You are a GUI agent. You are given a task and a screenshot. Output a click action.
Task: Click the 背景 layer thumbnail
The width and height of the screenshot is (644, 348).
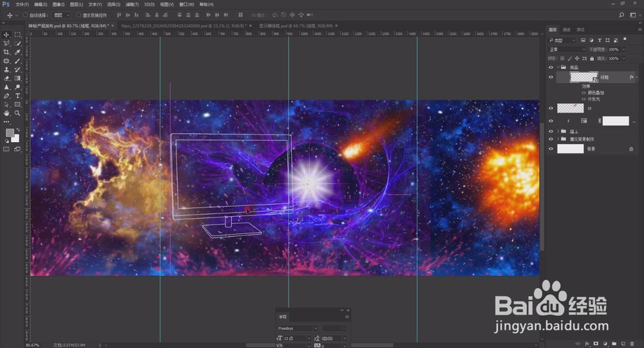570,149
